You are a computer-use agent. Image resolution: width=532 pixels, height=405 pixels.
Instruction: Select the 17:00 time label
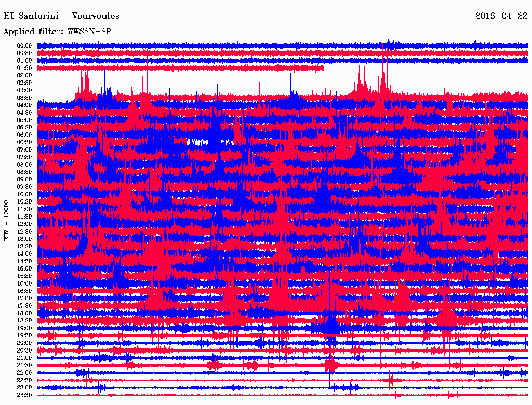point(24,299)
